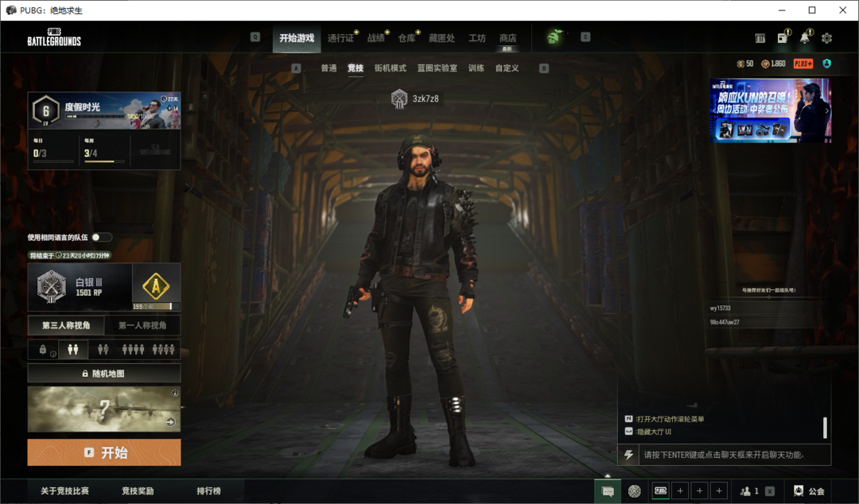Screen dimensions: 859x504
Task: Open 竞技奖励 link
Action: point(138,490)
